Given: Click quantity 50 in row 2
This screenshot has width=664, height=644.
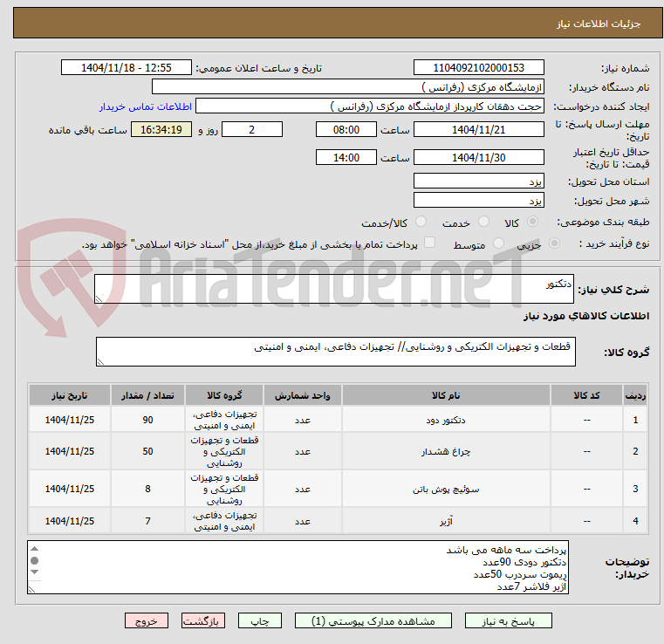Looking at the screenshot, I should tap(147, 451).
